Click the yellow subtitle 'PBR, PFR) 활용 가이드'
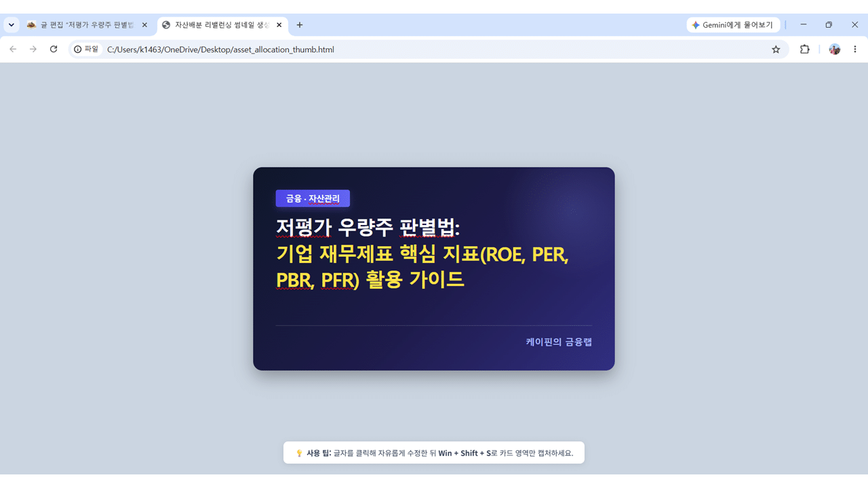 [x=370, y=279]
